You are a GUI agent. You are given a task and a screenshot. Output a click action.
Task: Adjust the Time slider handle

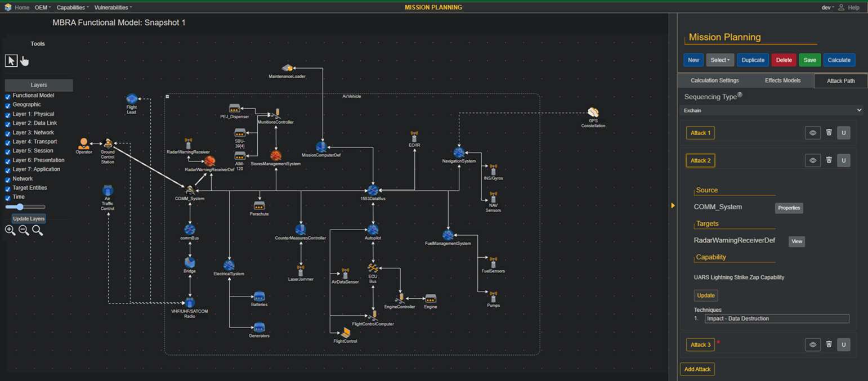tap(20, 207)
